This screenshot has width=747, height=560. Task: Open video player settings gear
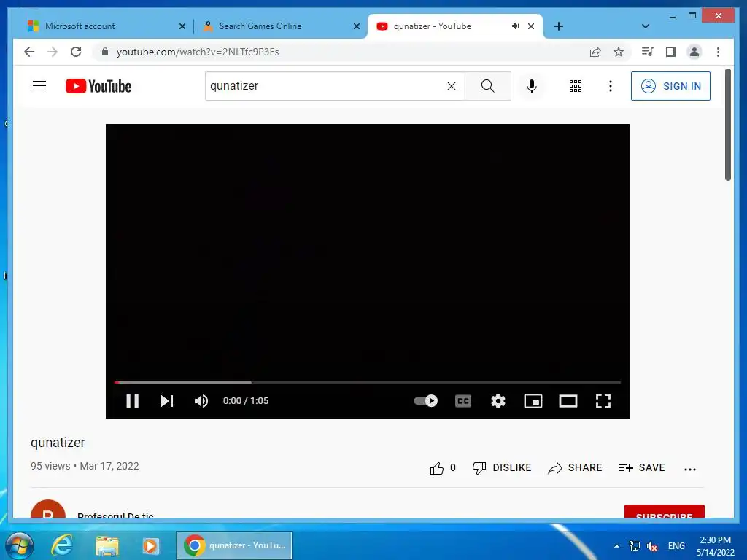498,401
